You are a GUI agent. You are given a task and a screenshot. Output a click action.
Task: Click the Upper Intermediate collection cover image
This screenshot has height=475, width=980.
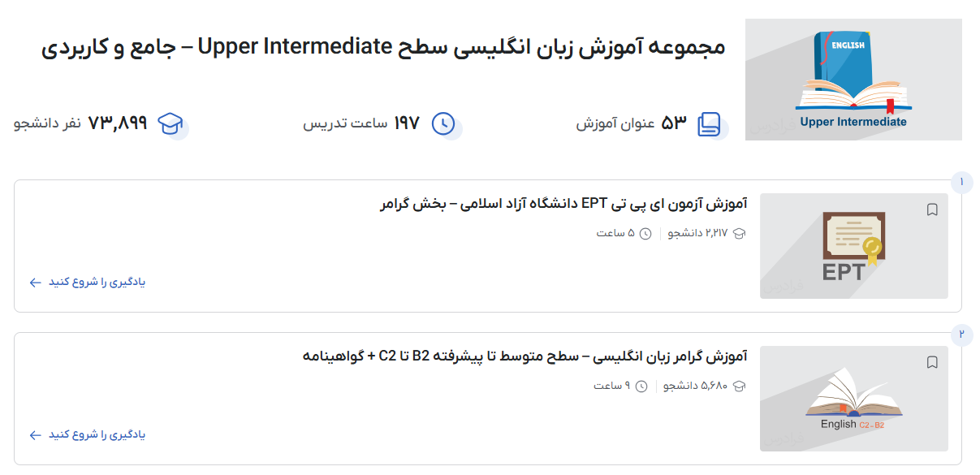[x=853, y=80]
